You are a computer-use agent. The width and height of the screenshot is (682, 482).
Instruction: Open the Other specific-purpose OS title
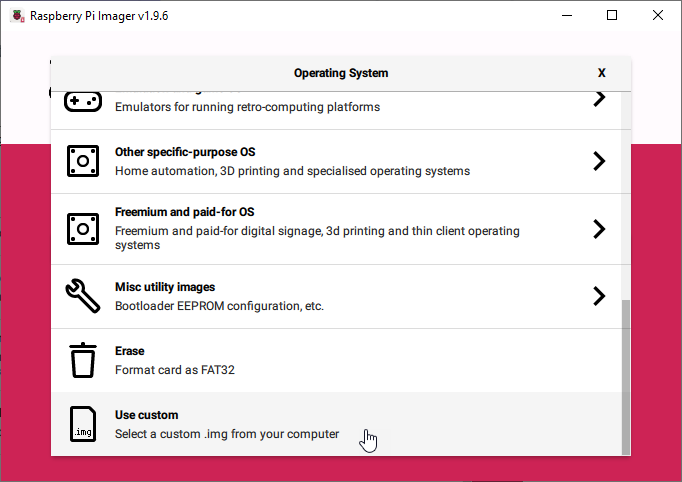185,152
